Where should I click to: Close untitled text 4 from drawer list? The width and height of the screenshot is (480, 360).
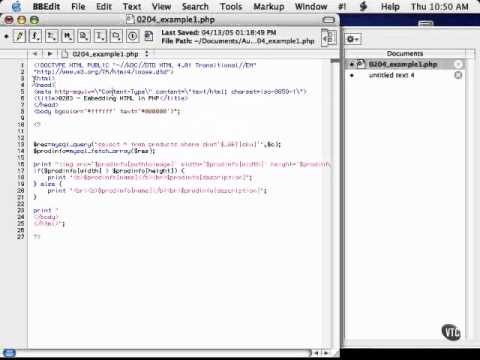point(458,75)
